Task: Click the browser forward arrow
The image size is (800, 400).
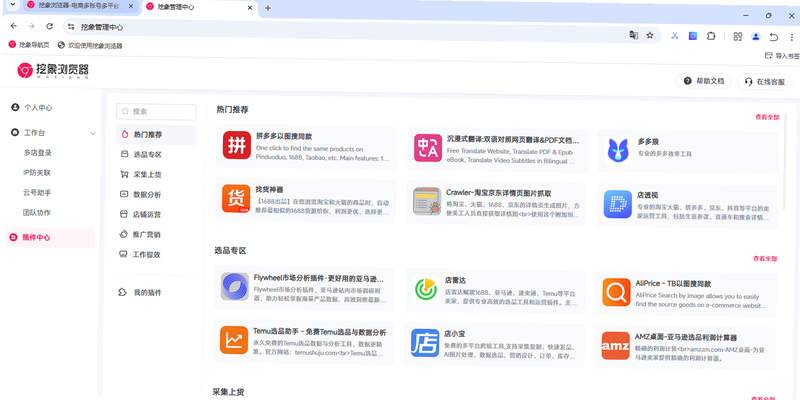Action: tap(32, 26)
